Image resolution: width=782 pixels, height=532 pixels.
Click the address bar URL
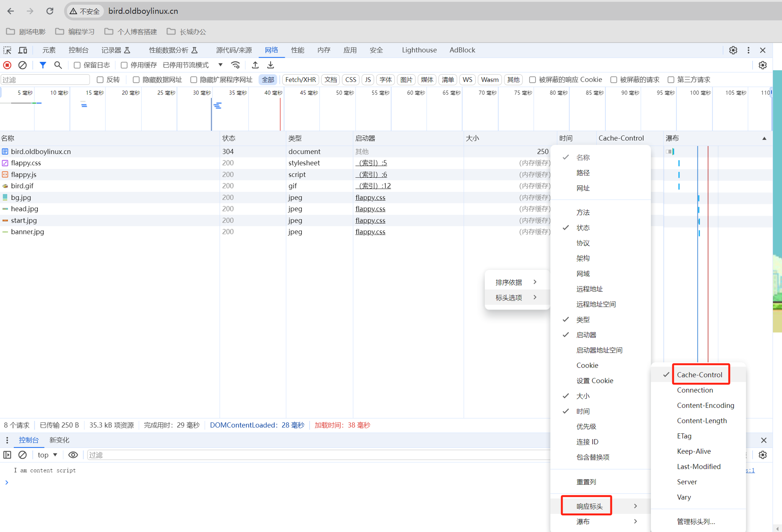point(143,11)
